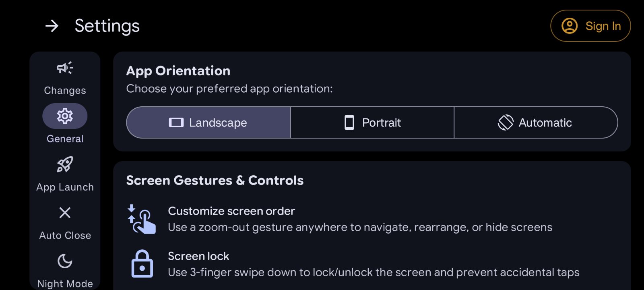Click the back arrow next to Settings
The image size is (644, 290).
click(x=52, y=26)
